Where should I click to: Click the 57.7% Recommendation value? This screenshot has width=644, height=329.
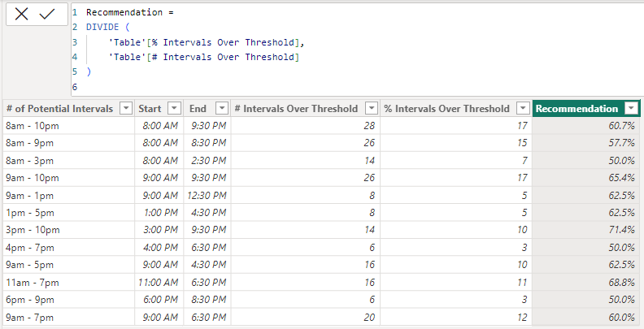(x=621, y=143)
